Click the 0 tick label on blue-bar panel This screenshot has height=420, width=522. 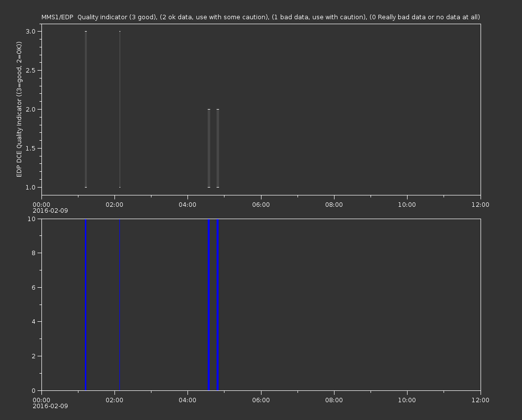click(x=34, y=390)
